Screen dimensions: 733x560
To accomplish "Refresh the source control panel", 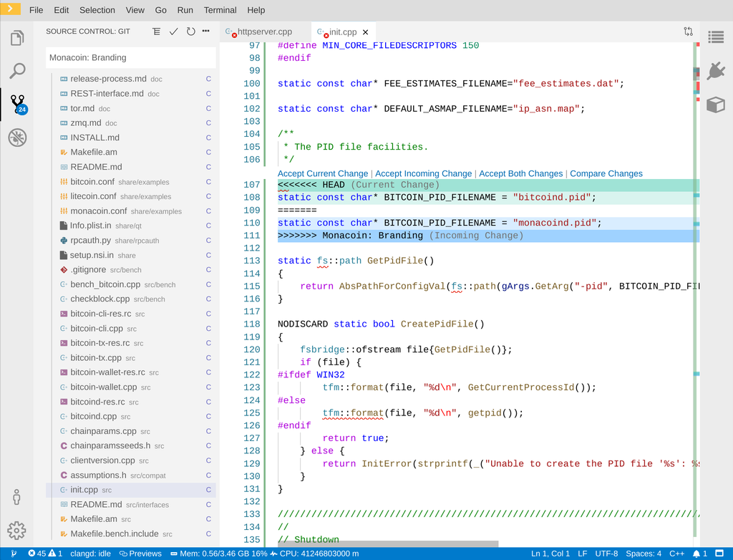I will click(x=190, y=32).
